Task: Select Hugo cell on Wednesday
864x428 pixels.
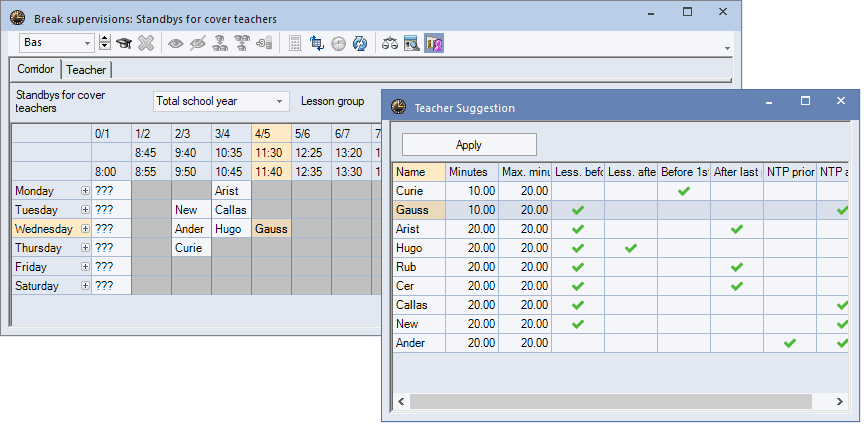Action: pyautogui.click(x=231, y=229)
